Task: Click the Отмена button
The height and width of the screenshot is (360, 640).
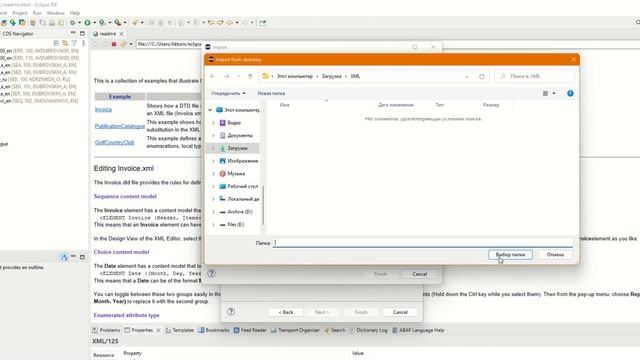Action: [x=555, y=255]
